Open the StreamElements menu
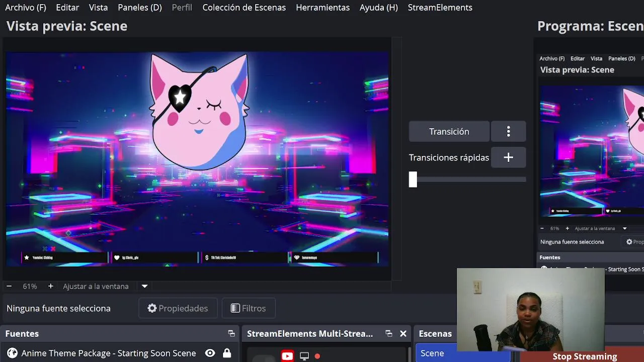Viewport: 644px width, 362px height. 440,8
